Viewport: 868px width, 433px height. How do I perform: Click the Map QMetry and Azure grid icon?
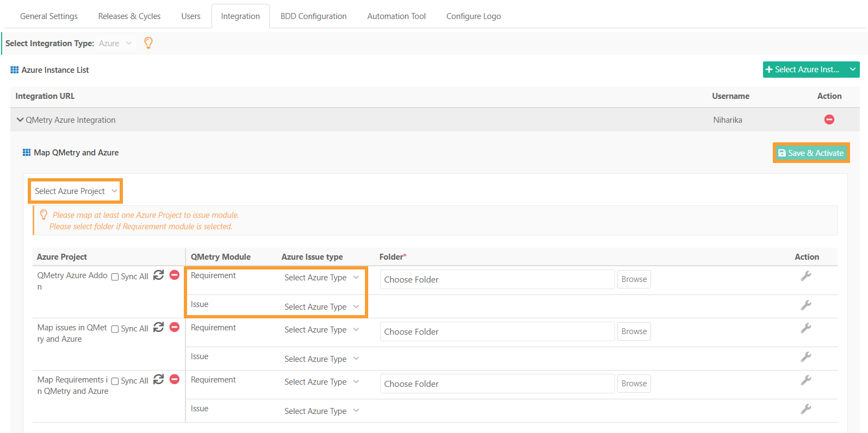coord(27,153)
